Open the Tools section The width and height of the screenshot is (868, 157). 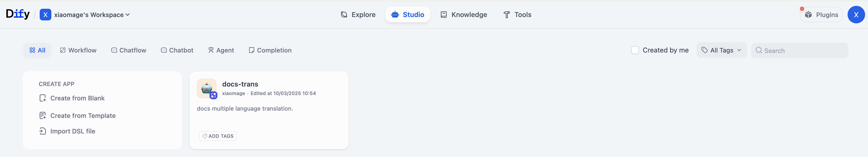[517, 15]
